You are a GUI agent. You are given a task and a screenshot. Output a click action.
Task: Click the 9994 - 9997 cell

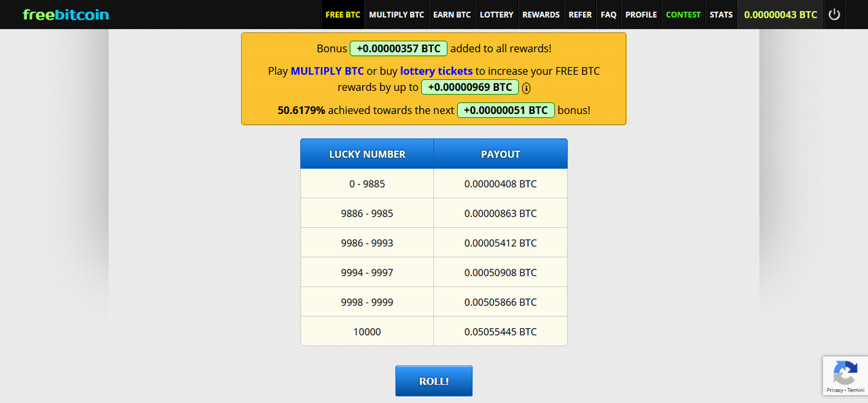367,272
